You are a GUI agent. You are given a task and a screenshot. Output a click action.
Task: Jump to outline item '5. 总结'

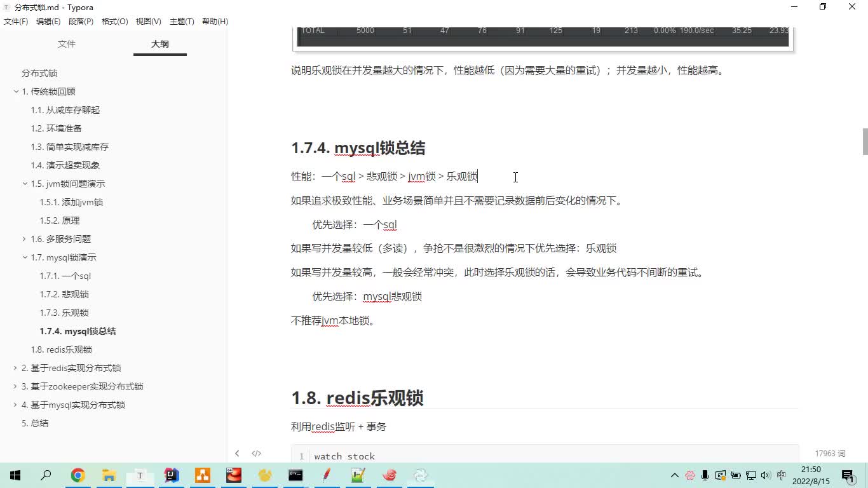click(x=35, y=423)
